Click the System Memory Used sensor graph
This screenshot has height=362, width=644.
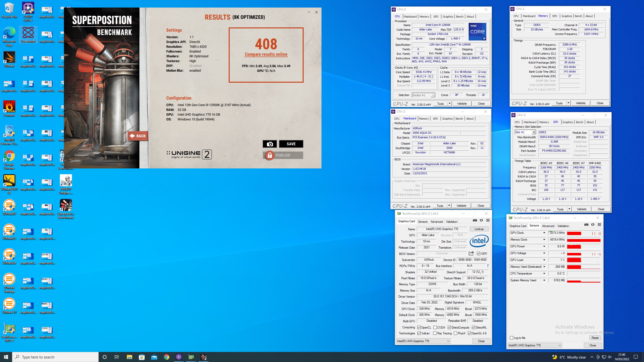pyautogui.click(x=584, y=281)
